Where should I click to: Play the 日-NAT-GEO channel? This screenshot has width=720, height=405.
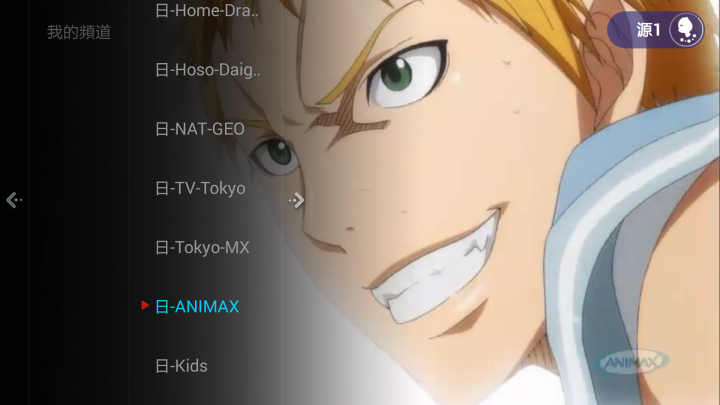[200, 129]
